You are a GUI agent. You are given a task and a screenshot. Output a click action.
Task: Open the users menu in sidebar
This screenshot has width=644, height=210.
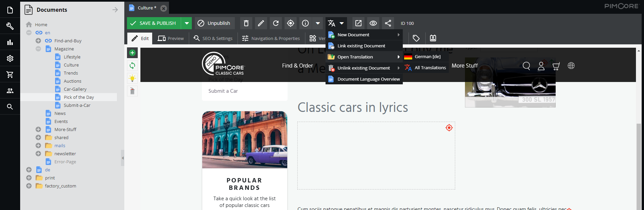pyautogui.click(x=10, y=91)
